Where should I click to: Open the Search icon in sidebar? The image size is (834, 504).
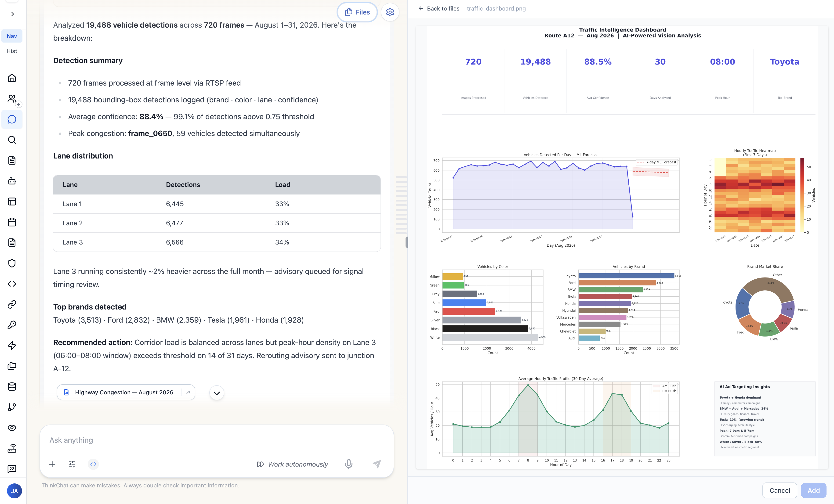pos(12,140)
